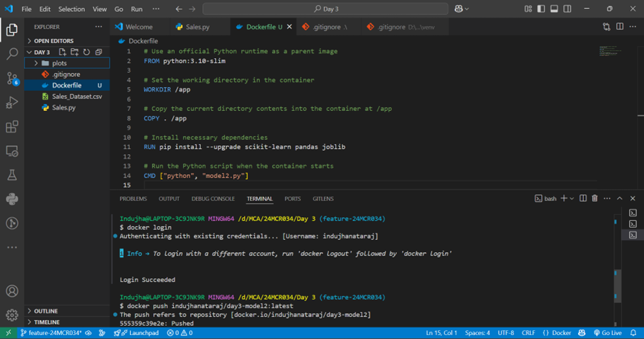Open the Copilot chat menu
Image resolution: width=644 pixels, height=339 pixels.
462,9
